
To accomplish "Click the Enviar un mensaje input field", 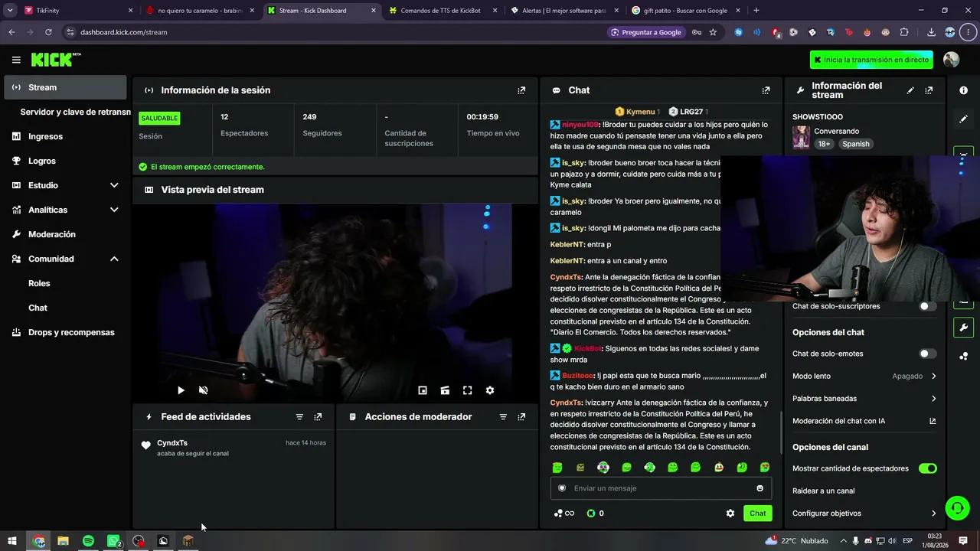I will click(661, 488).
